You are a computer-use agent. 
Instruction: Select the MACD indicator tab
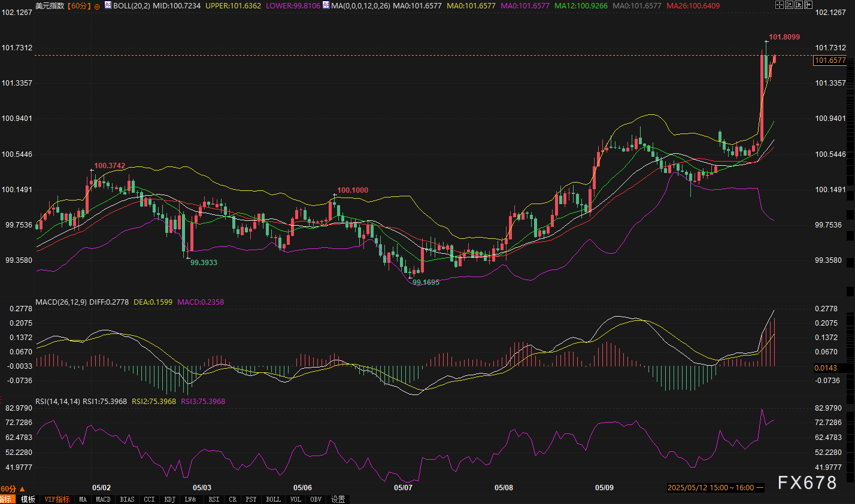coord(103,499)
